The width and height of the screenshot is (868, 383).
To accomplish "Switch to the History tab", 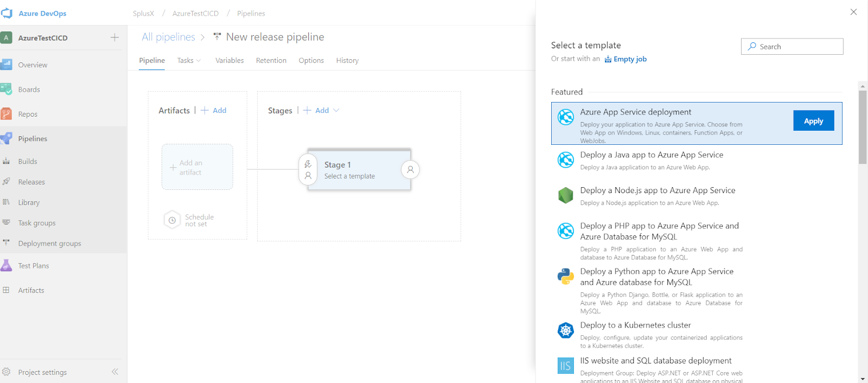I will tap(347, 60).
